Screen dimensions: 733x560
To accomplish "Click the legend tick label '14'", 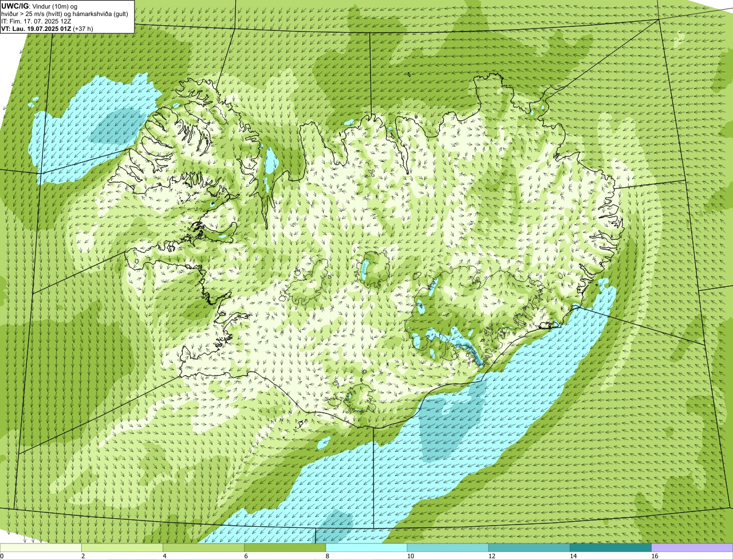I will (x=573, y=556).
